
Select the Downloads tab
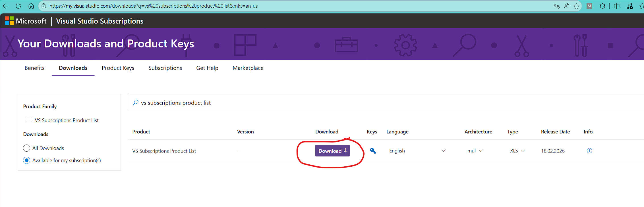tap(73, 68)
